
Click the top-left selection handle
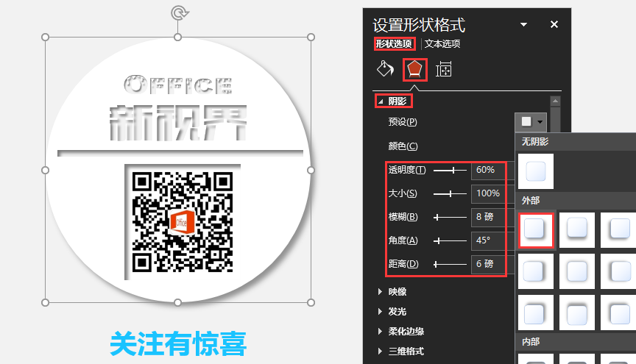point(46,38)
